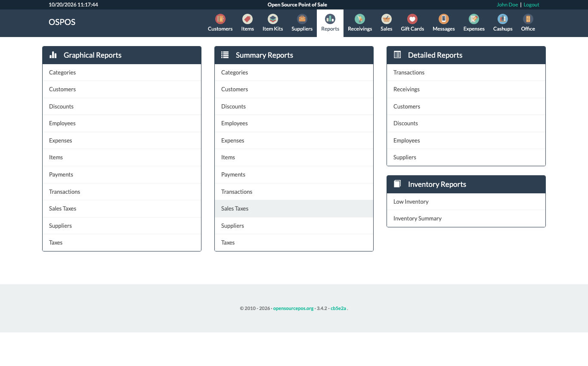This screenshot has width=588, height=366.
Task: Open the Sales basket icon
Action: pos(387,19)
